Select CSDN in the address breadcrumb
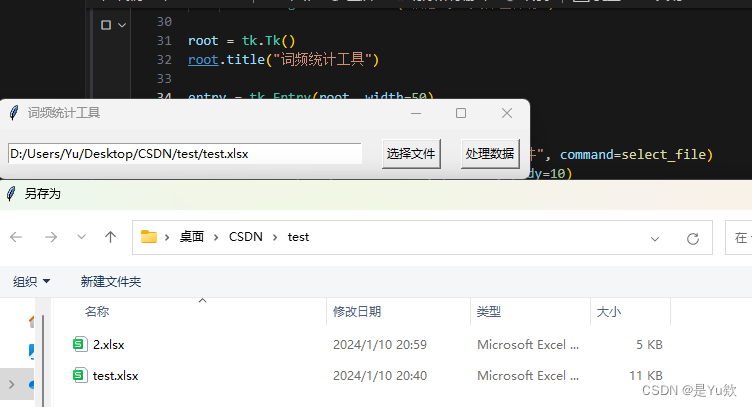The height and width of the screenshot is (407, 752). click(x=246, y=237)
